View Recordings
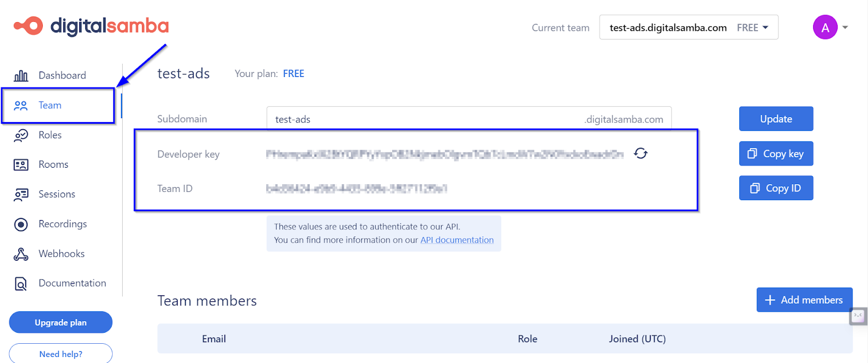This screenshot has width=868, height=363. click(x=63, y=224)
